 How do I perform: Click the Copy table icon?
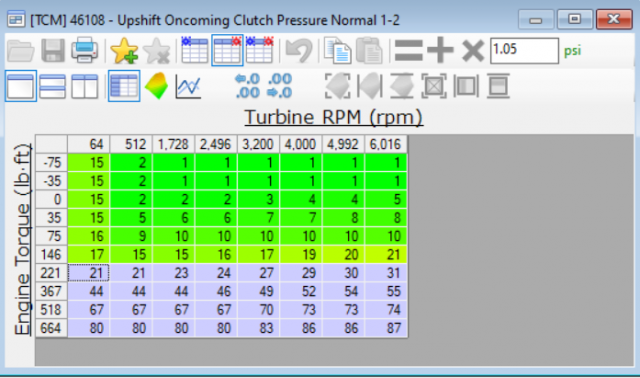tap(337, 51)
